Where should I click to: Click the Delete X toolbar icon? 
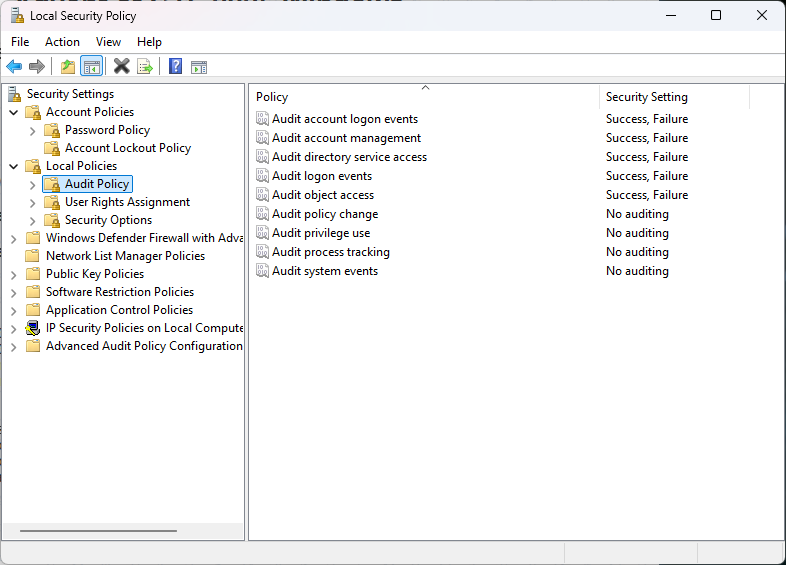(x=122, y=67)
